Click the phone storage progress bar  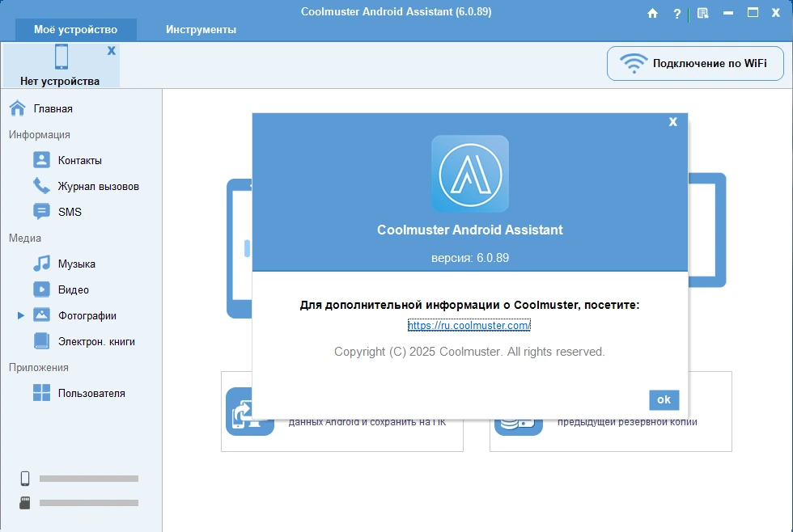89,479
